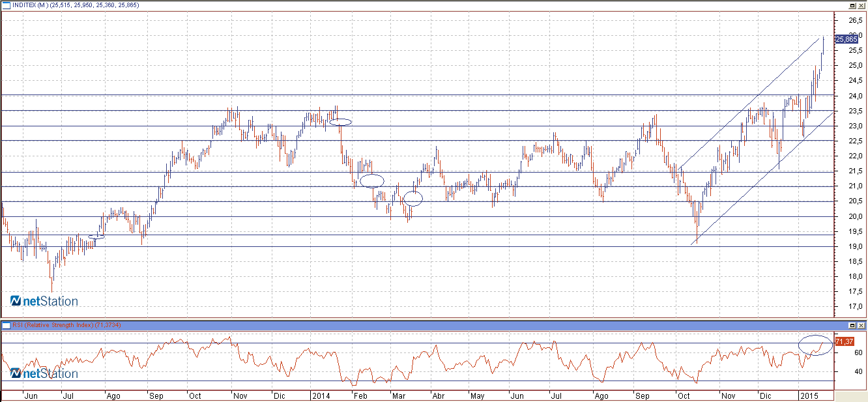Screen dimensions: 868x402
Task: Click the May date axis label
Action: pyautogui.click(x=478, y=395)
